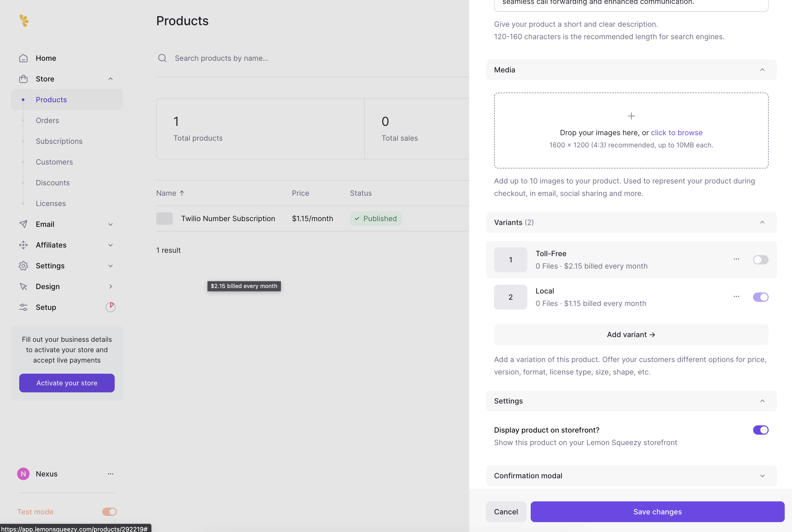
Task: Click the Design cursor icon
Action: [23, 286]
